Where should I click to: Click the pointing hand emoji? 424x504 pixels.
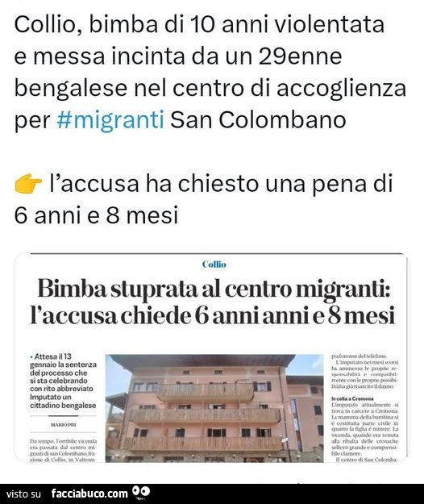pyautogui.click(x=28, y=184)
